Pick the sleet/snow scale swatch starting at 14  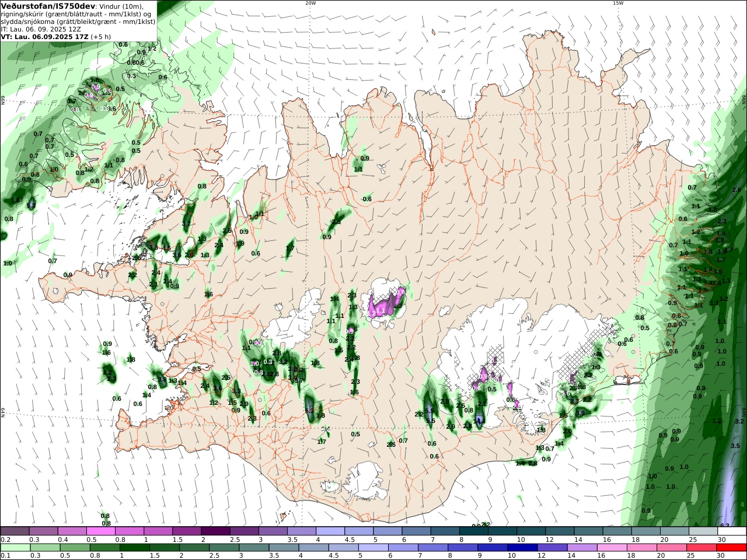[589, 531]
